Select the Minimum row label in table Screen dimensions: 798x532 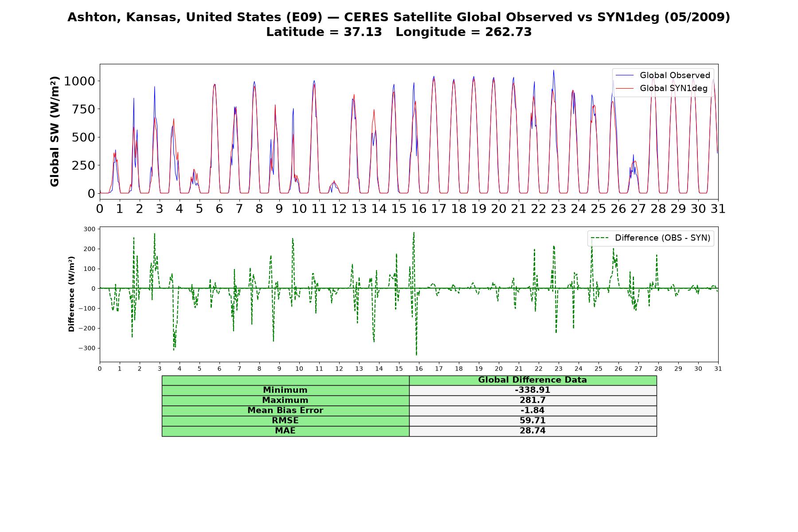pos(286,390)
